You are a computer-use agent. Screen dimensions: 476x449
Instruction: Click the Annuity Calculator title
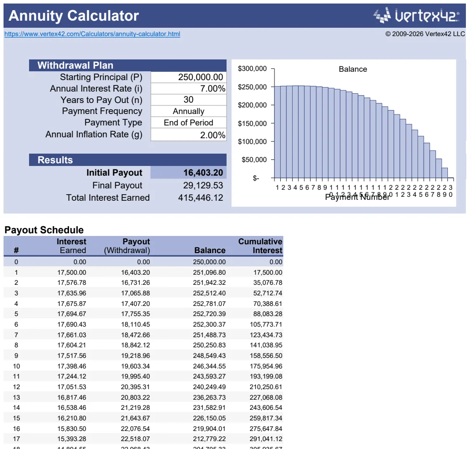tap(74, 15)
